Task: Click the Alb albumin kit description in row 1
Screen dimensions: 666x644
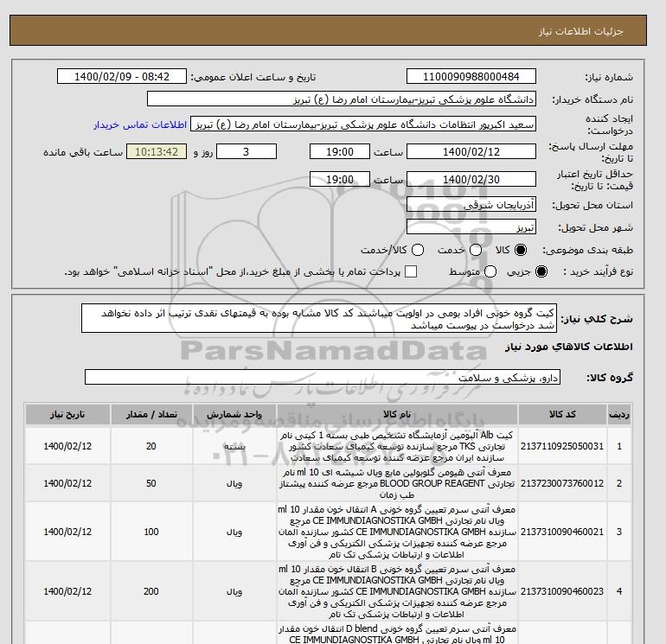Action: [397, 446]
